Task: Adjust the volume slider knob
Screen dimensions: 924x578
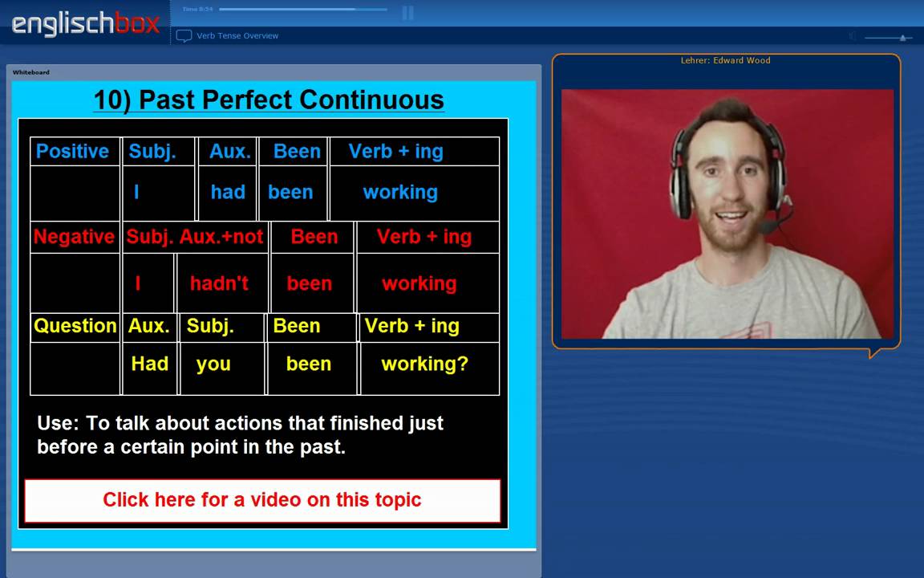Action: [x=902, y=38]
